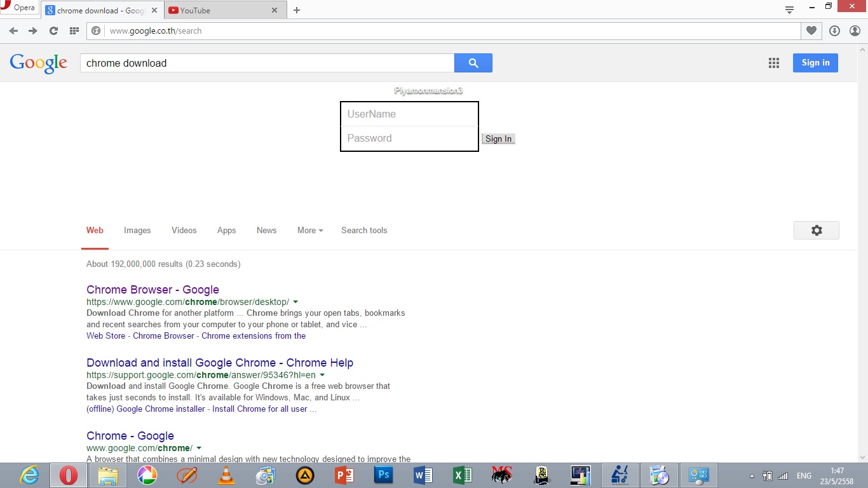Go forward to next page
The height and width of the screenshot is (488, 868).
coord(33,30)
